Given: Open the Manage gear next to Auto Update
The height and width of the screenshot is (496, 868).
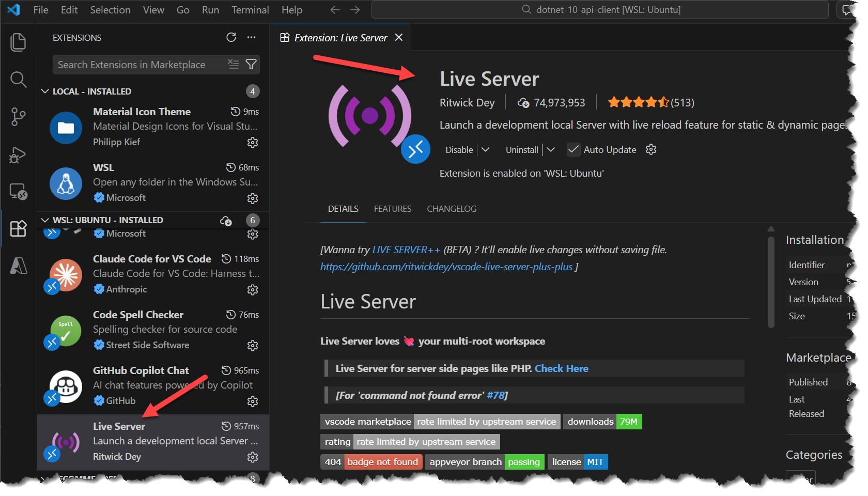Looking at the screenshot, I should tap(650, 149).
